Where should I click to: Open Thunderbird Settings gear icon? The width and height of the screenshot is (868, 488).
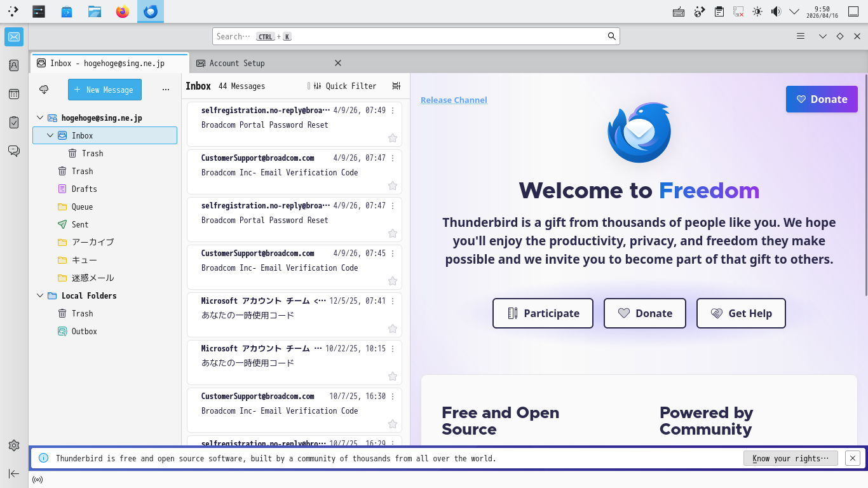(14, 445)
